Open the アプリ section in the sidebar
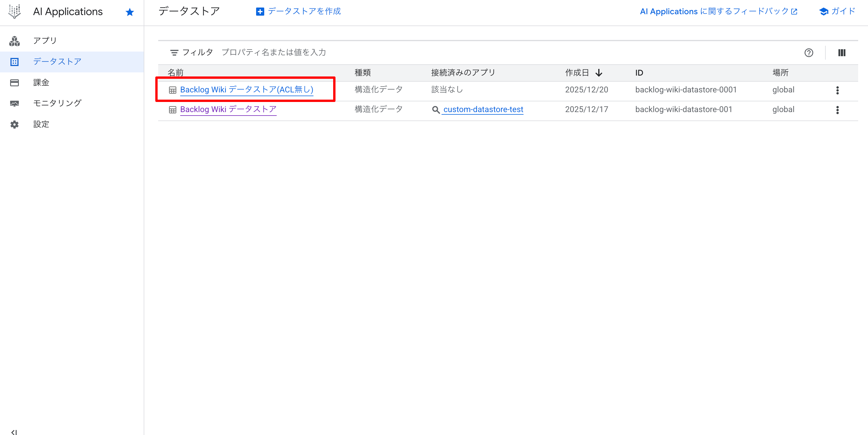Viewport: 868px width, 435px height. pos(45,40)
